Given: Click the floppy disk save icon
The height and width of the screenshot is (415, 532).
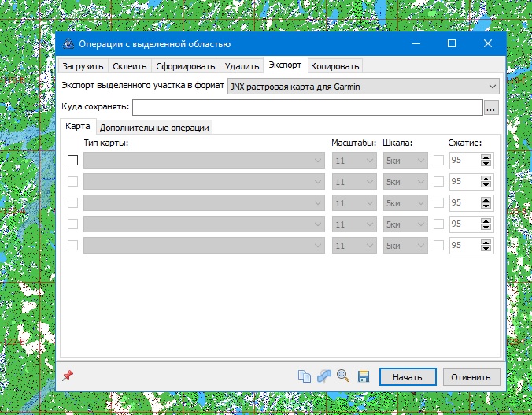Looking at the screenshot, I should (364, 376).
